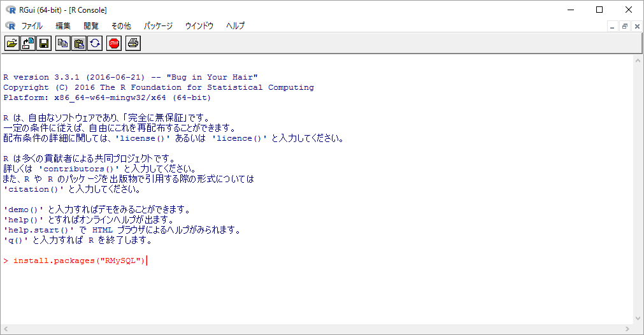The image size is (644, 335).
Task: Click the 'help()' text in console
Action: (24, 220)
